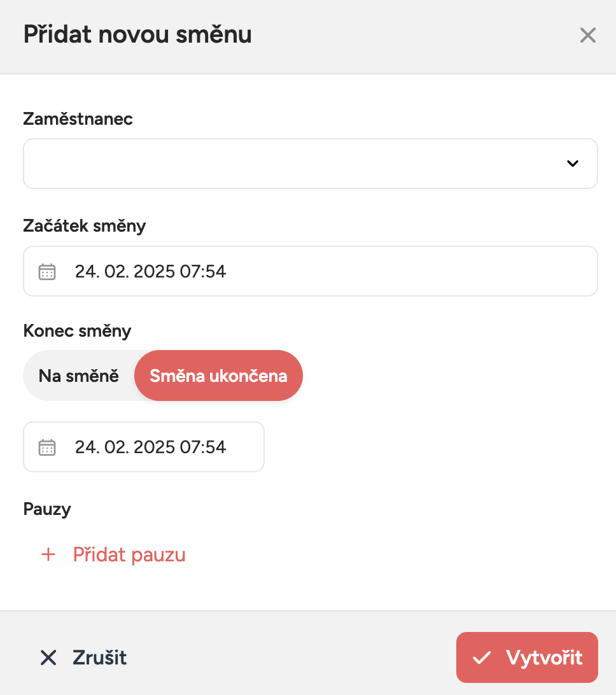Open the dropdown under Zaměstnanec label

click(311, 164)
